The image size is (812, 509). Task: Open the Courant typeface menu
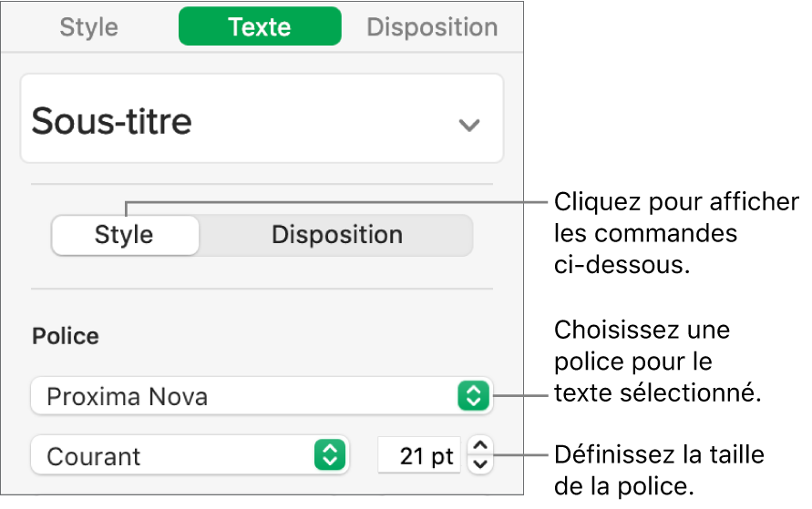173,455
